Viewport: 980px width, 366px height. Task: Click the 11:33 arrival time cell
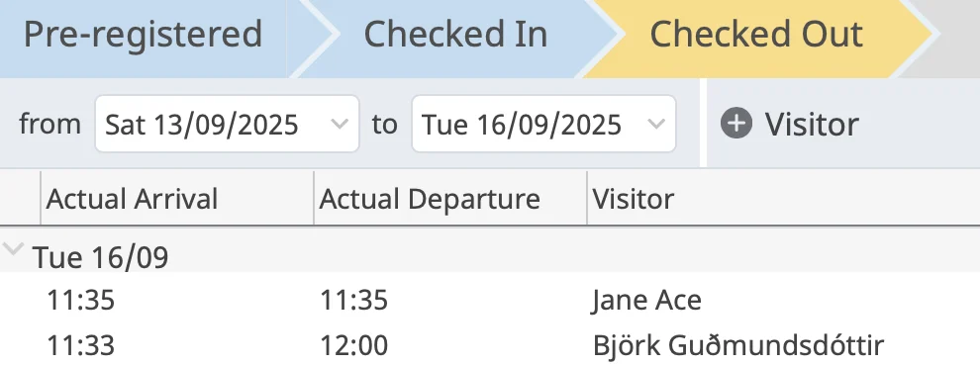(x=80, y=345)
